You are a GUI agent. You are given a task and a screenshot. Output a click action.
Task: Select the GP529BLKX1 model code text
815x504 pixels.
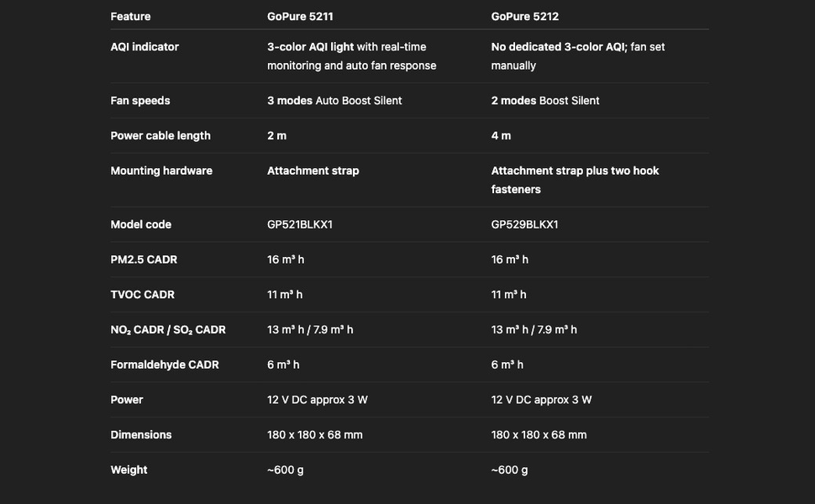coord(524,224)
